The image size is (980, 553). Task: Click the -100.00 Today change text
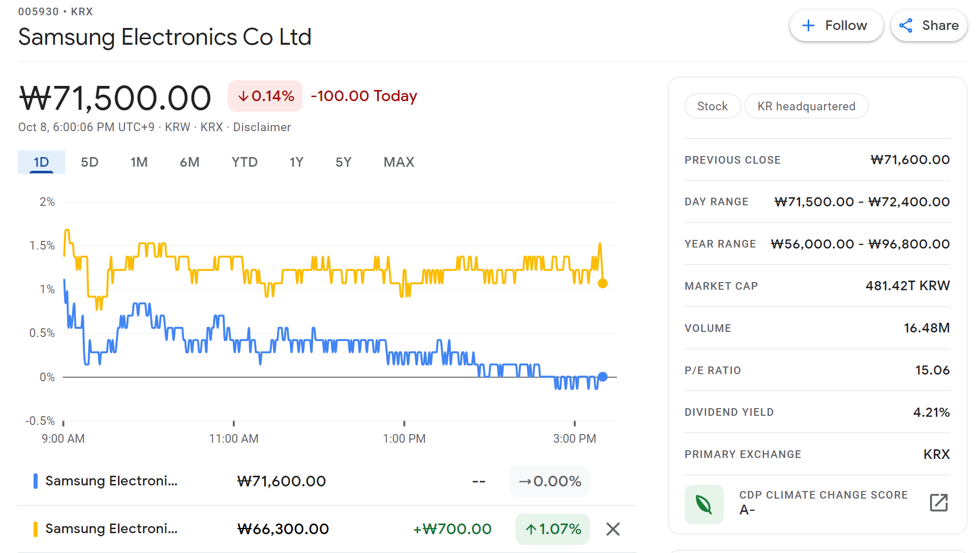point(364,96)
